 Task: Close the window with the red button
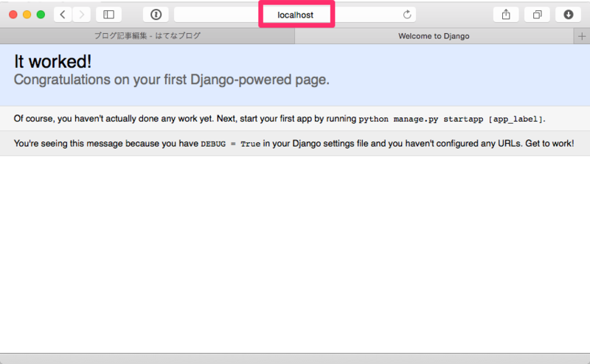pyautogui.click(x=13, y=15)
